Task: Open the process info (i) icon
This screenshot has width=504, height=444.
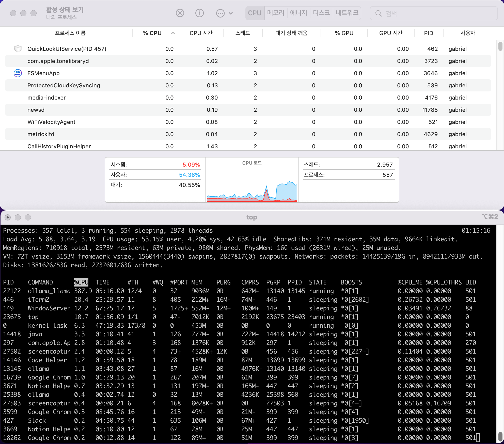Action: click(199, 13)
